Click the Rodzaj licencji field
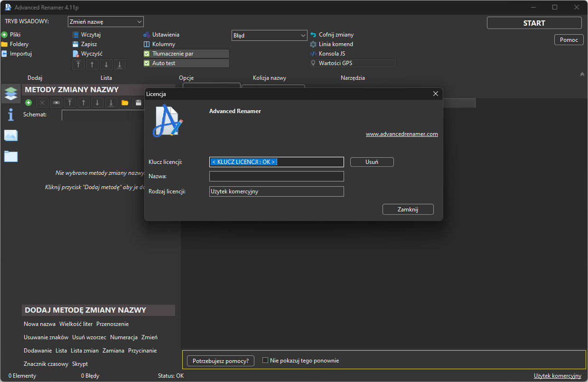The image size is (588, 382). [277, 191]
